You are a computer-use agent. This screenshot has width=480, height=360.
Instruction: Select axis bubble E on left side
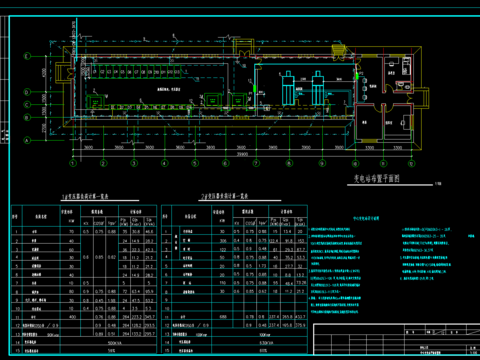[27, 56]
